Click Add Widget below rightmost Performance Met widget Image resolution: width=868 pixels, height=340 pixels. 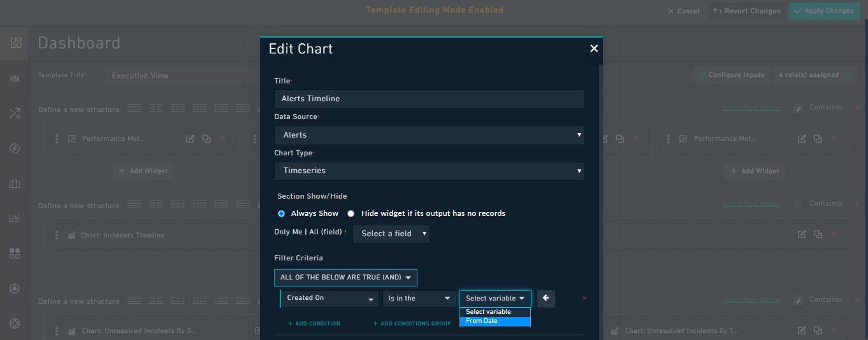755,171
